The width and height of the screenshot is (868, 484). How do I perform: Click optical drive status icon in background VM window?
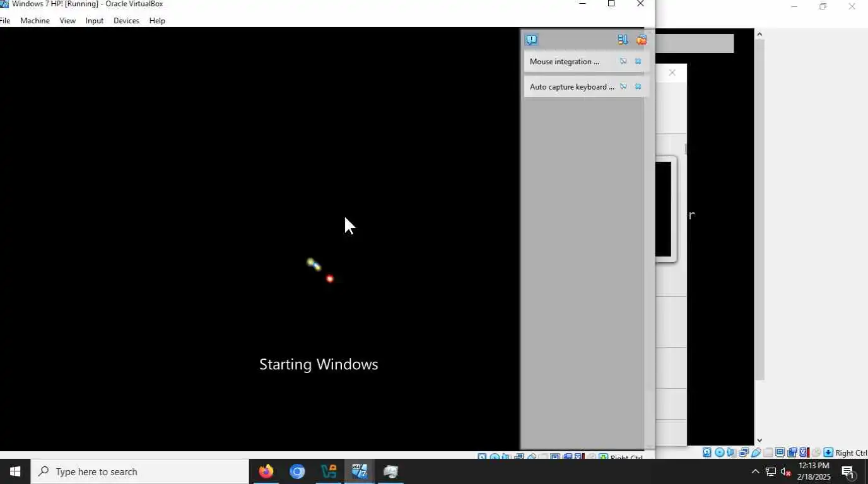[x=720, y=452]
